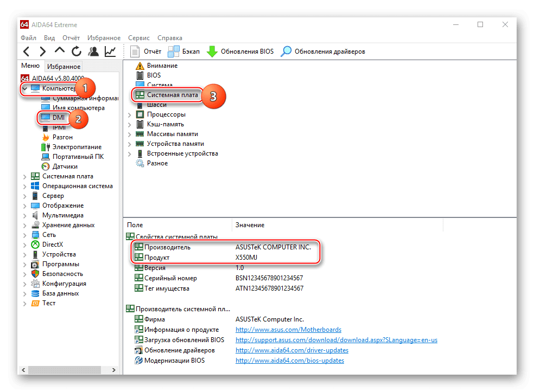534x392 pixels.
Task: Select the Конфигурация tree icon
Action: tap(35, 284)
